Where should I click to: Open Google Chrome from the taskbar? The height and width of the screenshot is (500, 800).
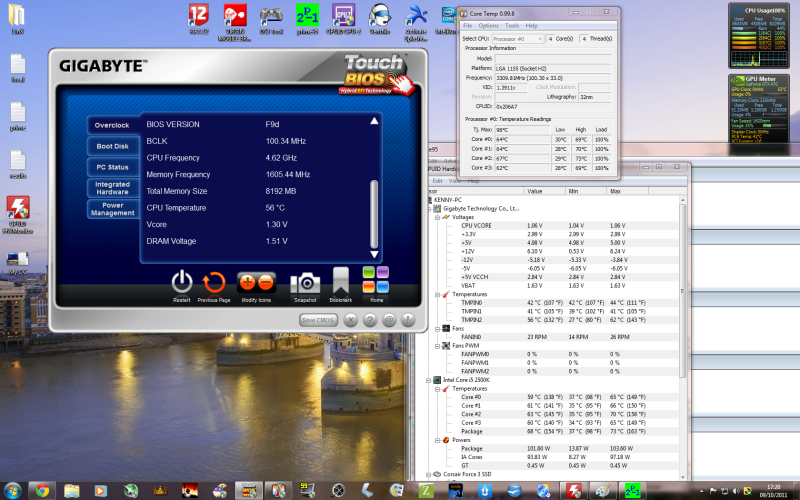point(42,490)
